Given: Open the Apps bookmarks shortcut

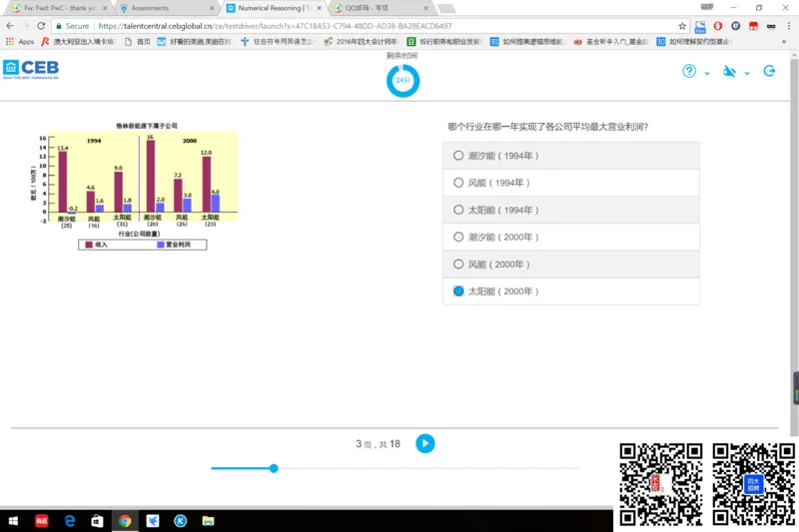Looking at the screenshot, I should coord(19,42).
